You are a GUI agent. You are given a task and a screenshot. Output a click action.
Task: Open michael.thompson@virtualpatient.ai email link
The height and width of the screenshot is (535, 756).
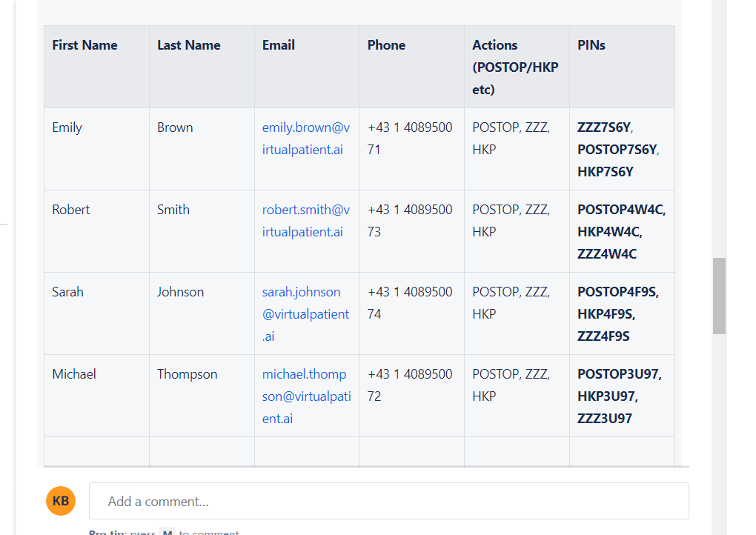(305, 396)
